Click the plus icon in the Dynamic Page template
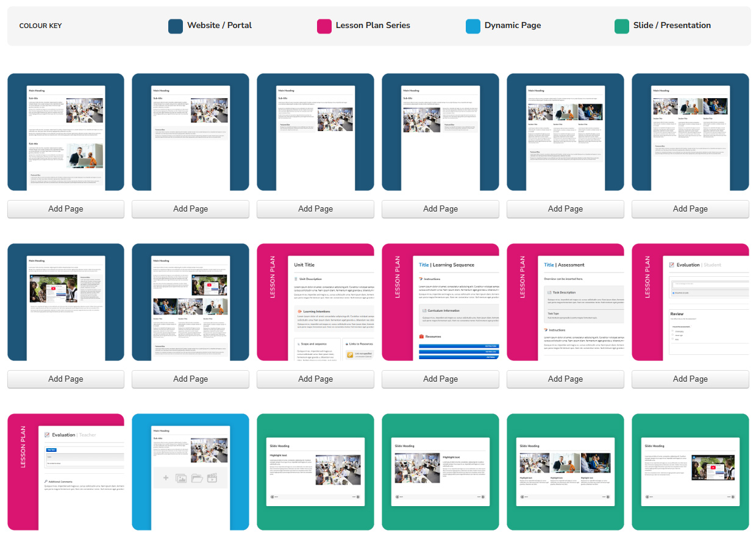The height and width of the screenshot is (536, 756). click(x=166, y=478)
